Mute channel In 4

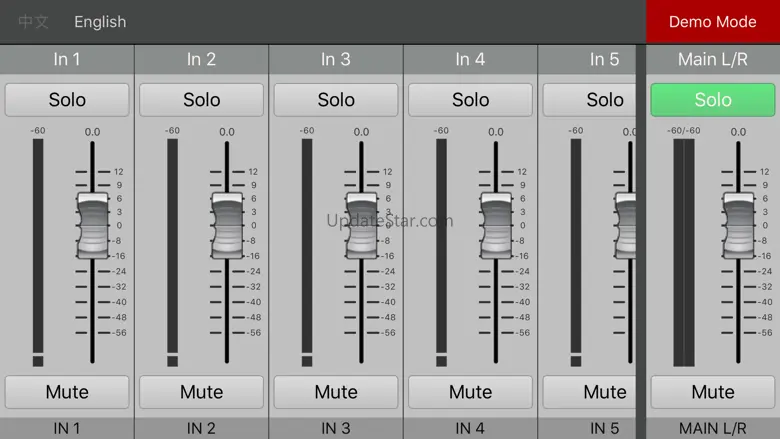tap(470, 392)
